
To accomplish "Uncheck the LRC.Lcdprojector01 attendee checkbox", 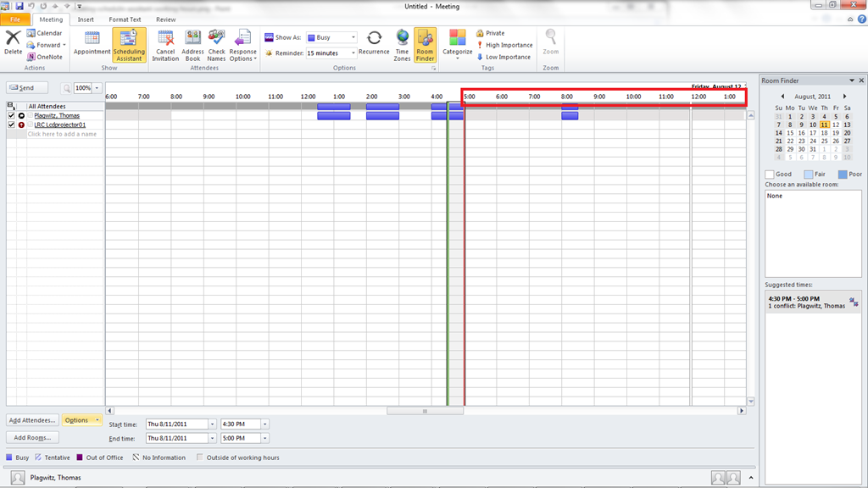I will coord(11,125).
